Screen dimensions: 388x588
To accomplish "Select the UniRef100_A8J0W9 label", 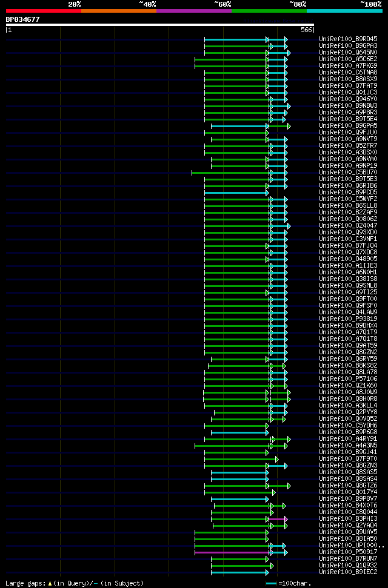I will [348, 392].
